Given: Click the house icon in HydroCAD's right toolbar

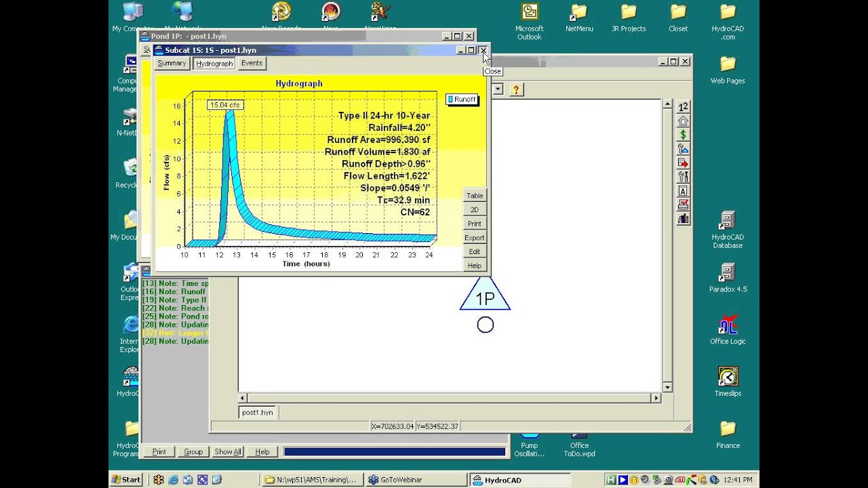Looking at the screenshot, I should click(683, 121).
